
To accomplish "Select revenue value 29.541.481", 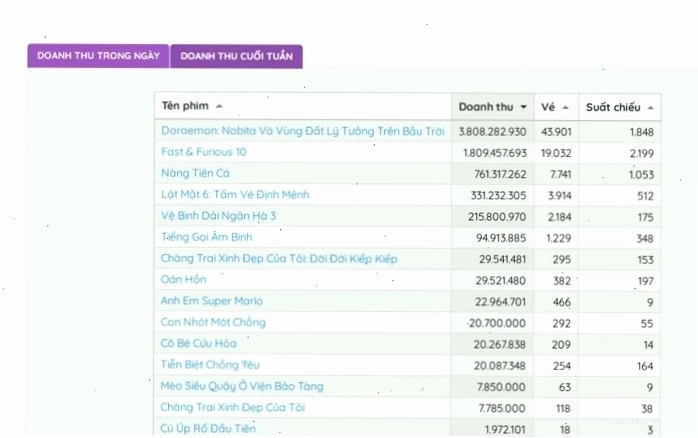I will (x=503, y=260).
